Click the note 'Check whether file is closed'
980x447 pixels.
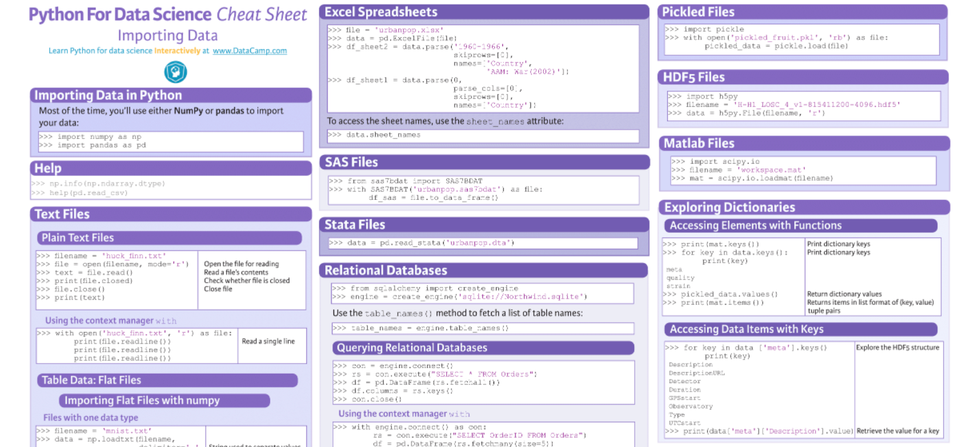247,280
